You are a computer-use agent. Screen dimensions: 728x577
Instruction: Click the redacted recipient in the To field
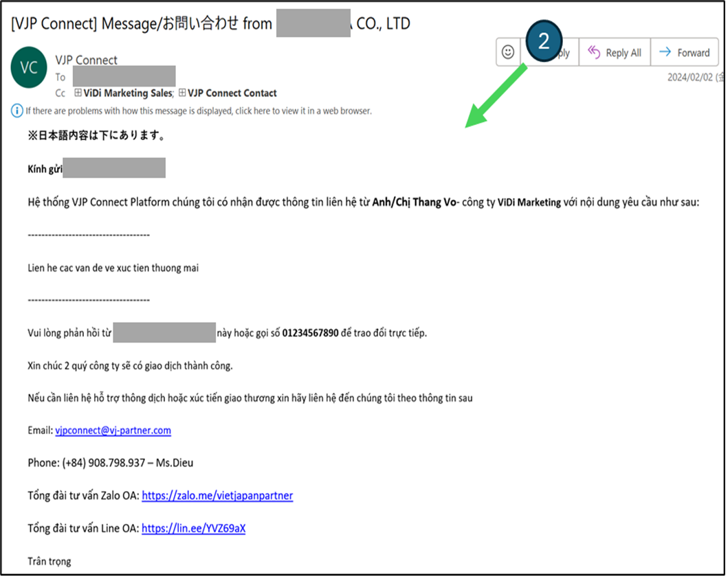124,76
